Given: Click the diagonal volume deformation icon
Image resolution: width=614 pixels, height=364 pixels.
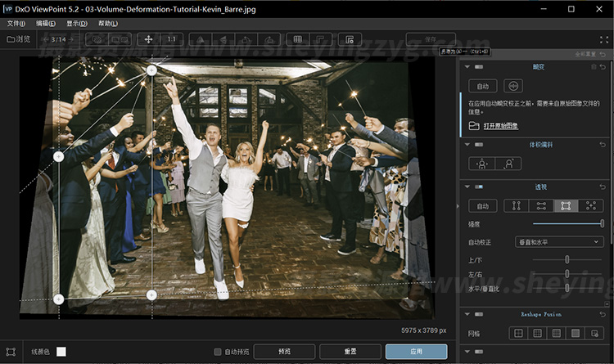Looking at the screenshot, I should (509, 164).
